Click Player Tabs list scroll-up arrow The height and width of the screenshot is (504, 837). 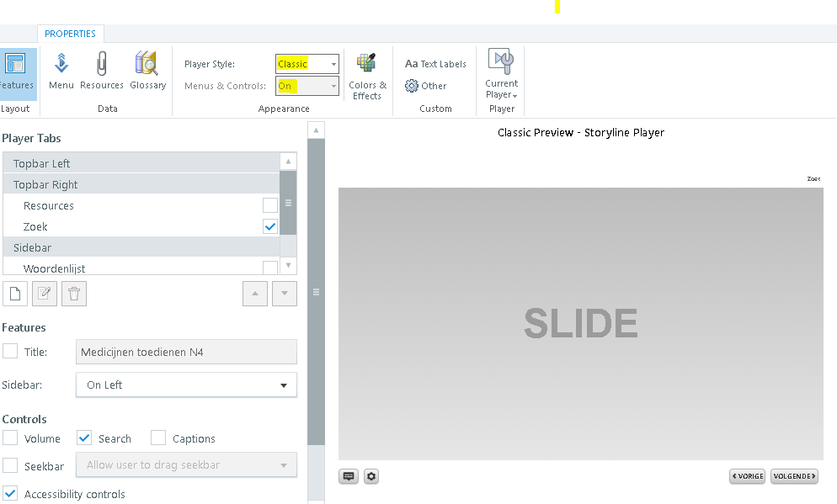point(288,161)
